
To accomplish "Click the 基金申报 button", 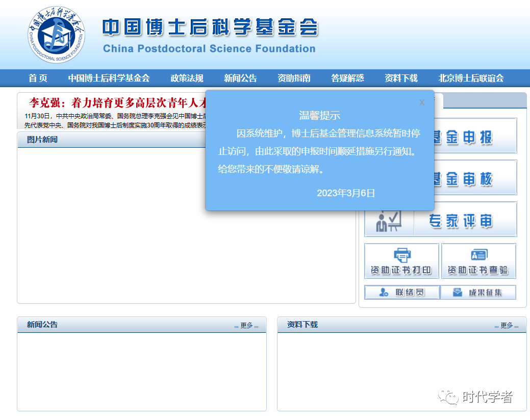I will (475, 136).
